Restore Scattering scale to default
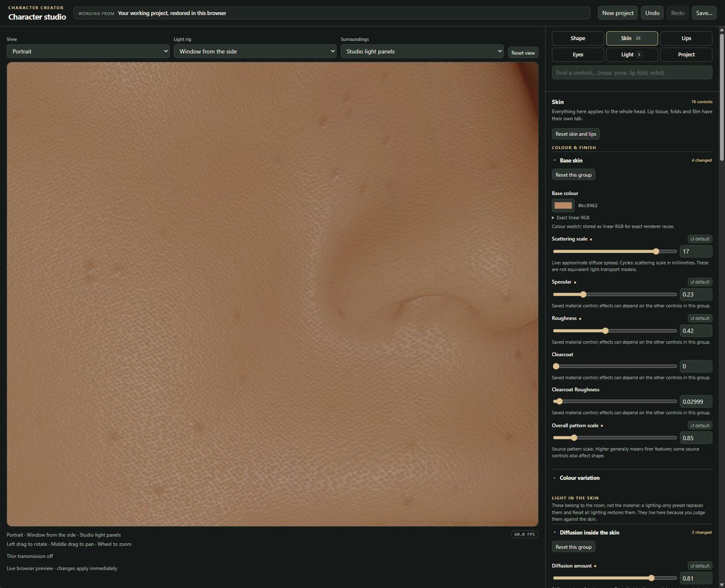Screen dimensions: 725x588 click(x=700, y=239)
